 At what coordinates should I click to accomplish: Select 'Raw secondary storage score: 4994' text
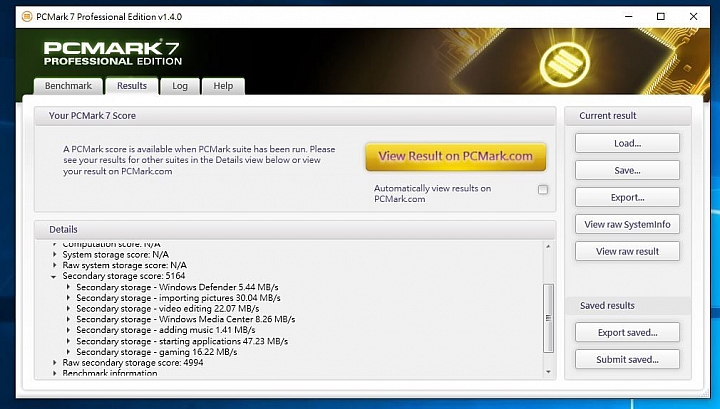point(133,363)
